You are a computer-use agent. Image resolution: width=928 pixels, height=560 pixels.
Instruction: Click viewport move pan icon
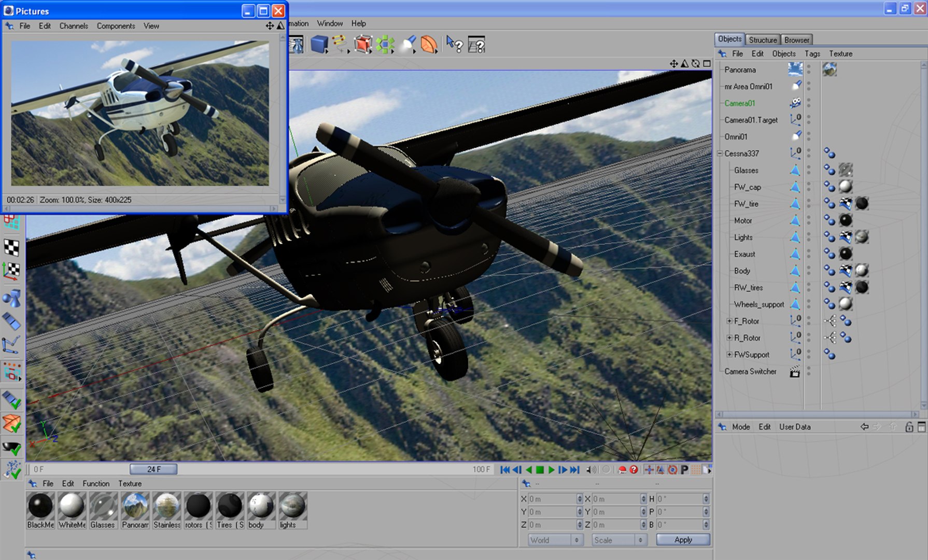click(x=673, y=63)
